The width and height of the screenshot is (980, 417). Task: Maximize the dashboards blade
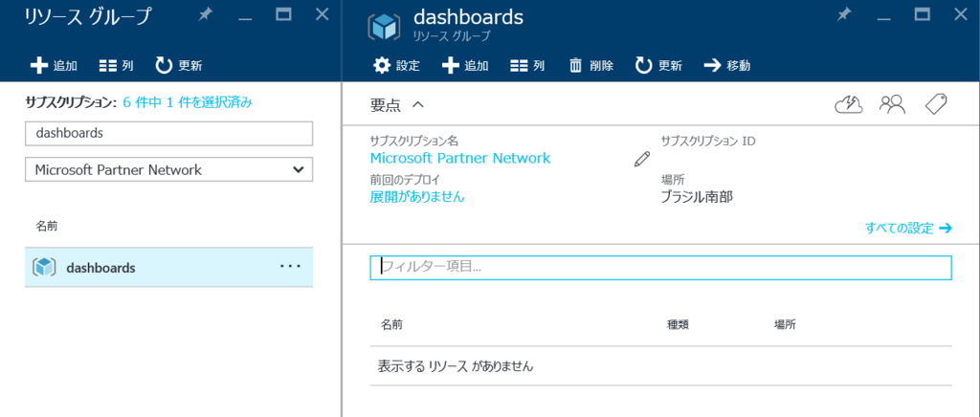point(922,15)
